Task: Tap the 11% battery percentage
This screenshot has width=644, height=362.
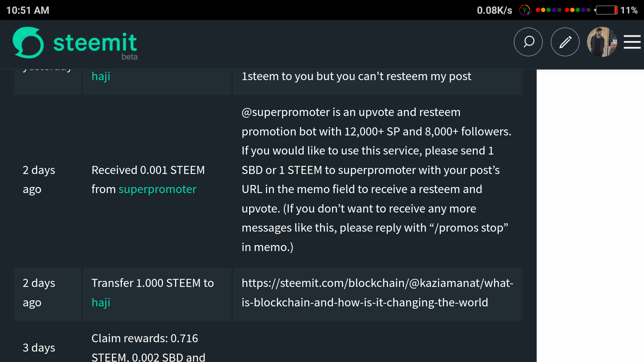Action: click(629, 10)
